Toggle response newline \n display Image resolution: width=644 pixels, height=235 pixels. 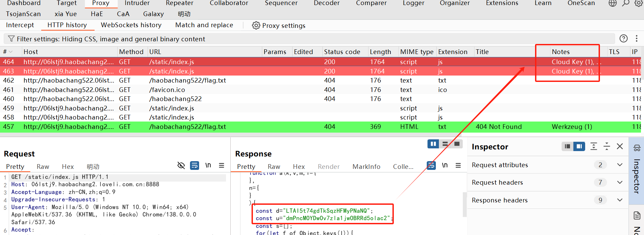[445, 165]
